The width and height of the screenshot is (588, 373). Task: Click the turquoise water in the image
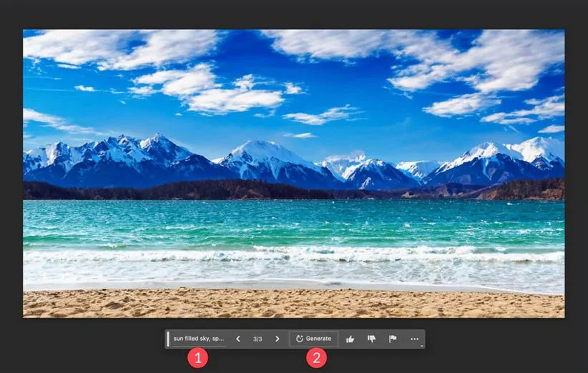(x=286, y=222)
